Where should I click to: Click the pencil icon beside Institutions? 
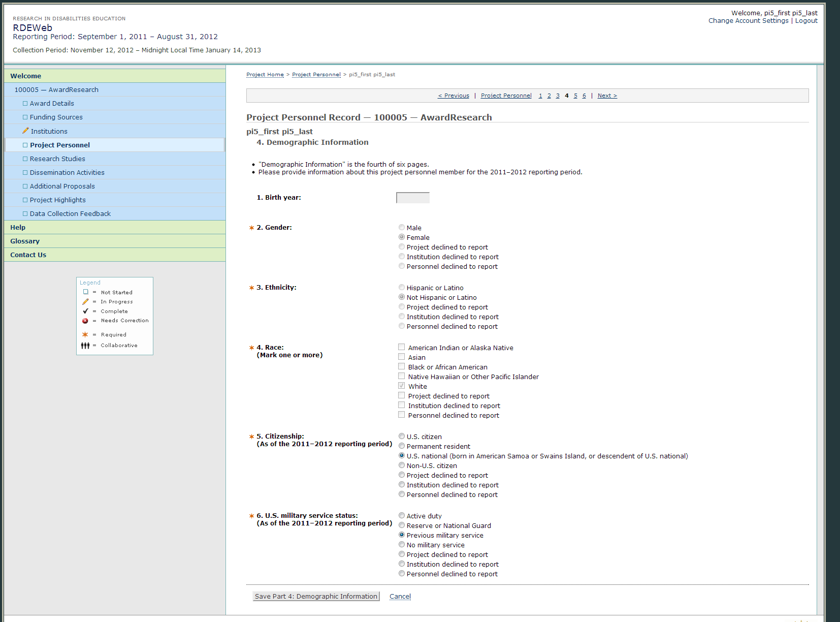point(25,131)
